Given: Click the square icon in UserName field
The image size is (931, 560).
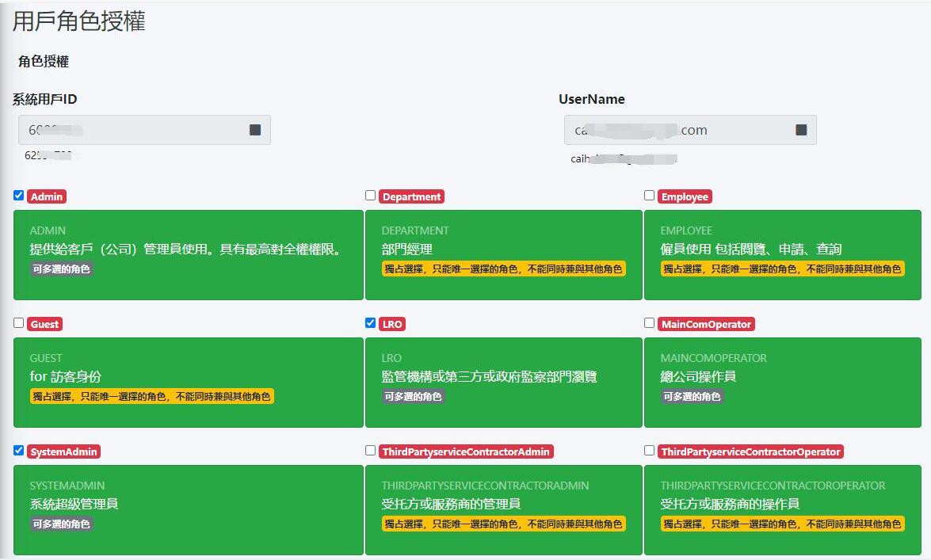Looking at the screenshot, I should 801,130.
